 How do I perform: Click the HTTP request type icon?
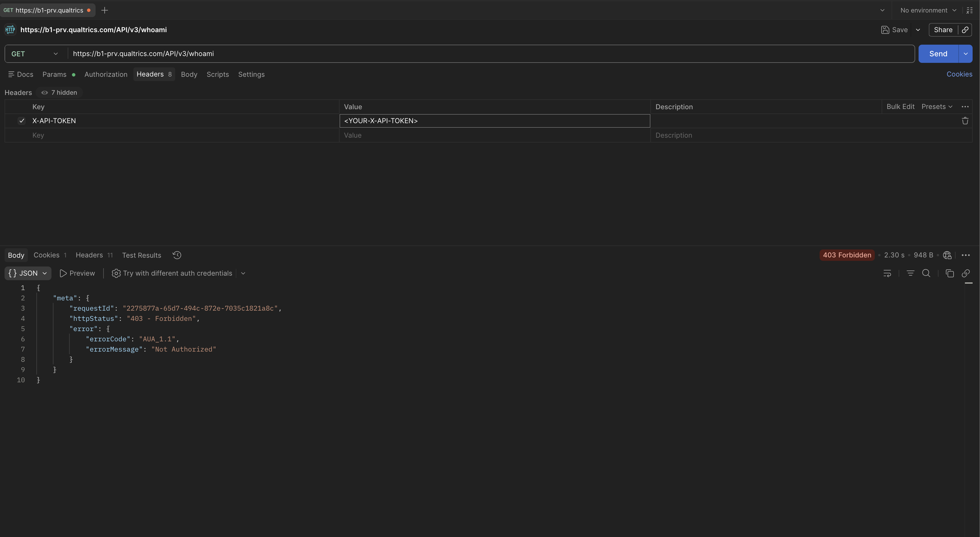pos(10,29)
